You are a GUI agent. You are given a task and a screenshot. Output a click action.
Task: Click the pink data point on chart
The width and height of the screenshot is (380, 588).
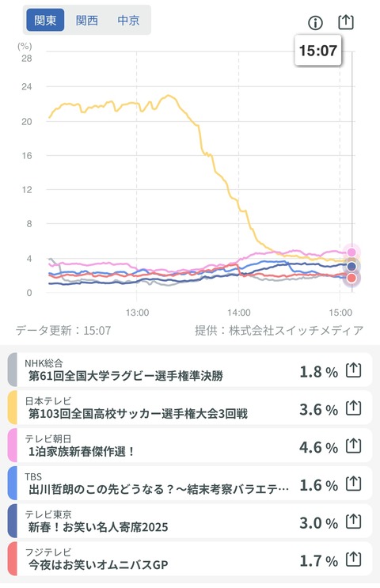351,252
